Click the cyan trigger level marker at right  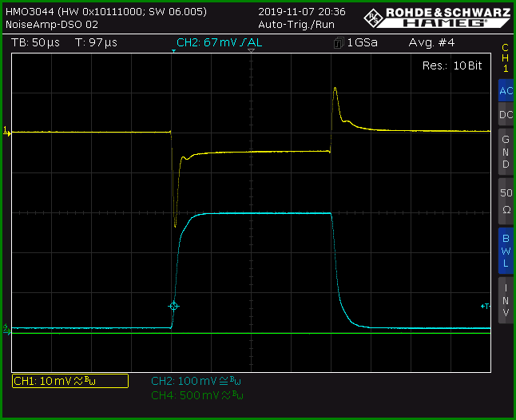486,306
